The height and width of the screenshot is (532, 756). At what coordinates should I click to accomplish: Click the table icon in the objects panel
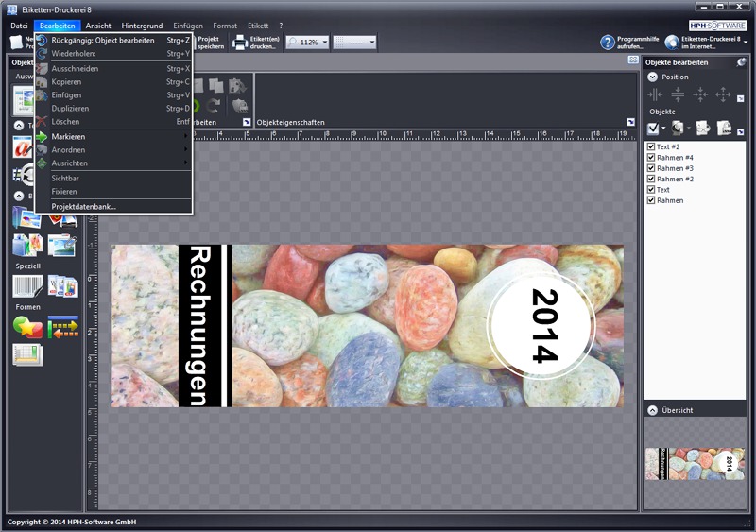[x=26, y=355]
